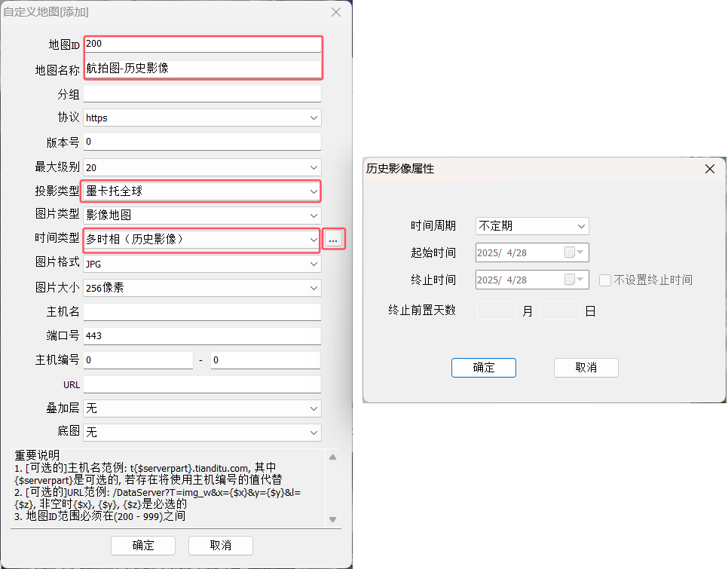Click the second 主机编号 input field
The image size is (728, 569).
(x=265, y=360)
